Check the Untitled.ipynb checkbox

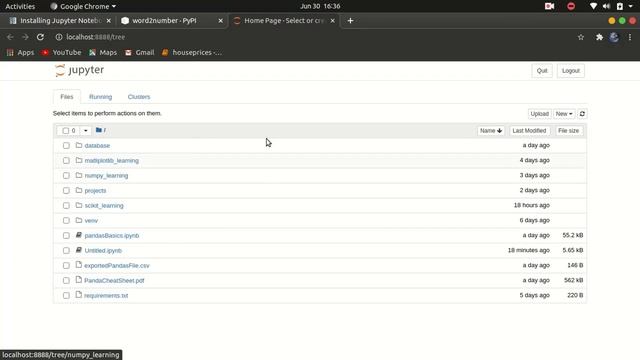66,250
